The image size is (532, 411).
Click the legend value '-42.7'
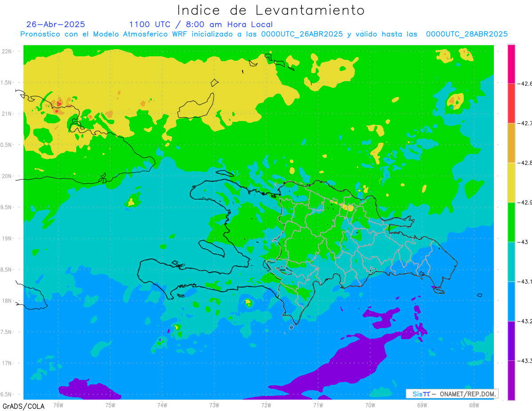(525, 123)
